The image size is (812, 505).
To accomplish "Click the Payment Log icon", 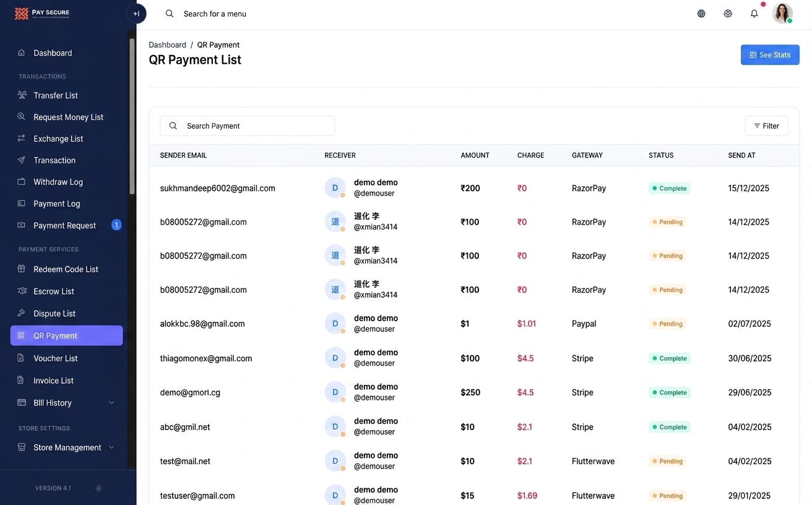I will point(22,204).
